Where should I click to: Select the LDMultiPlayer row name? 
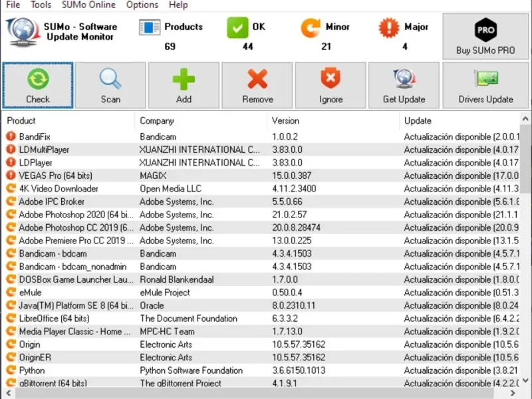pos(44,150)
